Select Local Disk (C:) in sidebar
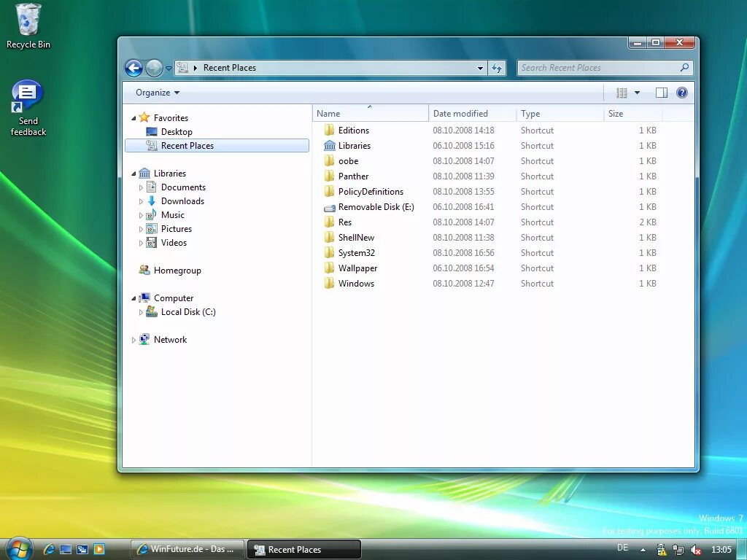This screenshot has height=560, width=747. tap(188, 312)
